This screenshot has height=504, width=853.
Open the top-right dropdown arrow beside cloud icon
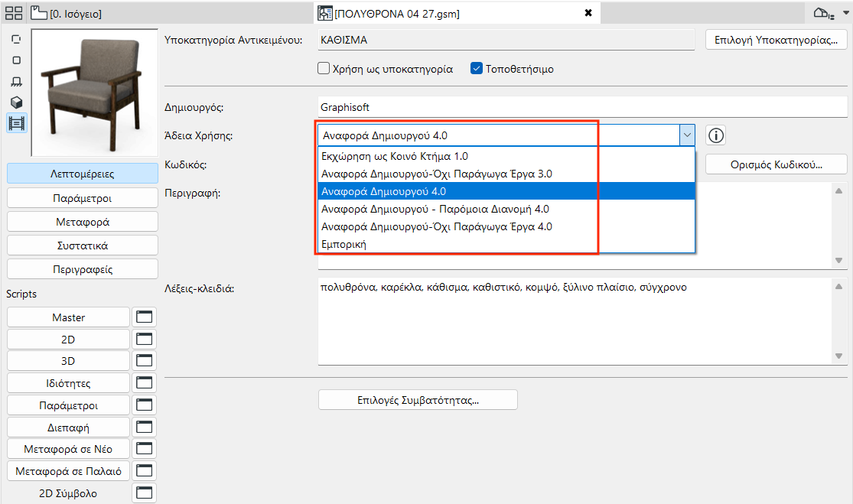click(x=846, y=12)
